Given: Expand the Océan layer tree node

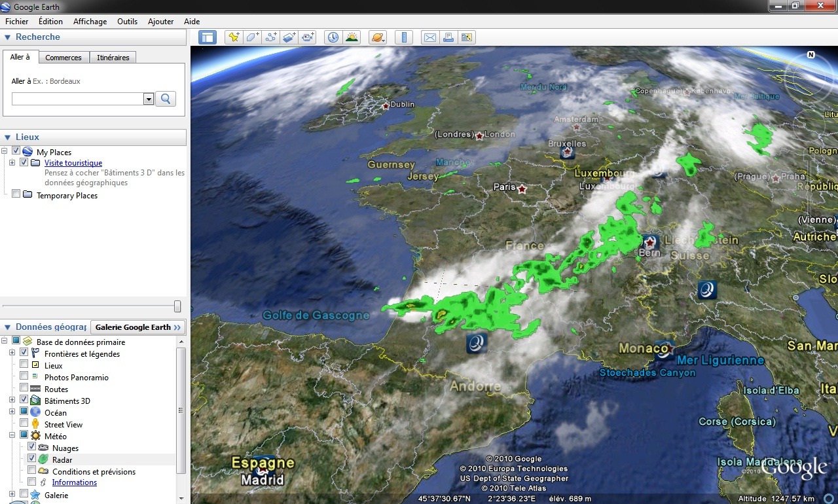Looking at the screenshot, I should tap(12, 412).
